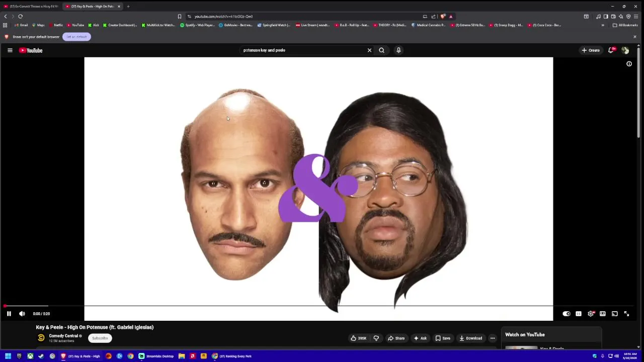The image size is (644, 362).
Task: Expand hidden bookmarks overflow chevron
Action: (603, 25)
